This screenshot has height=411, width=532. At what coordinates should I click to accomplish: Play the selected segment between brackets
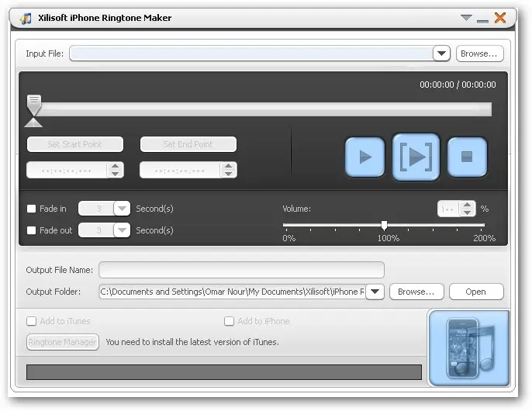pyautogui.click(x=416, y=157)
